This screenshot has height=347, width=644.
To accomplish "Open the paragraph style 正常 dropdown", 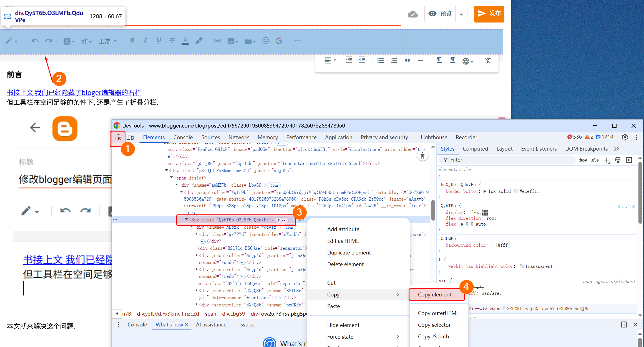I will (x=107, y=41).
